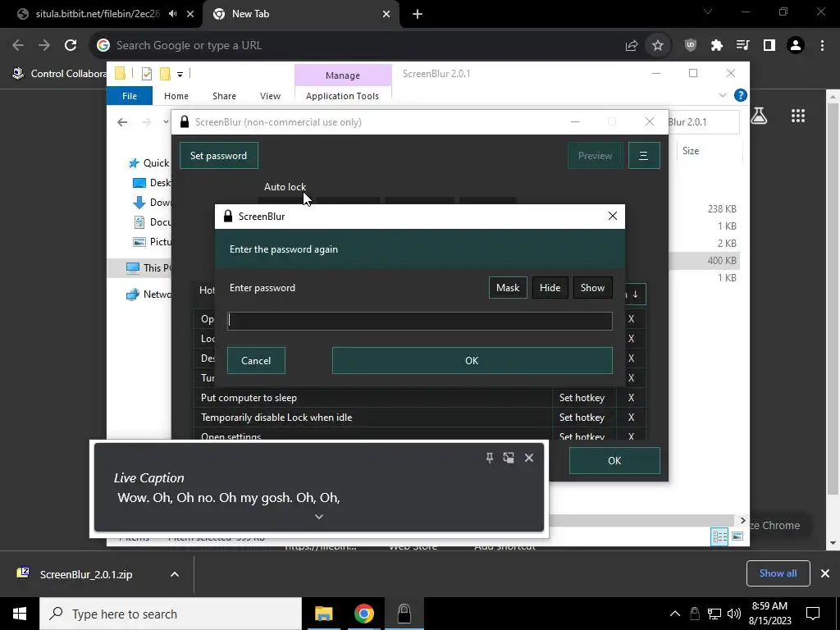Select Put computer to sleep row

373,398
